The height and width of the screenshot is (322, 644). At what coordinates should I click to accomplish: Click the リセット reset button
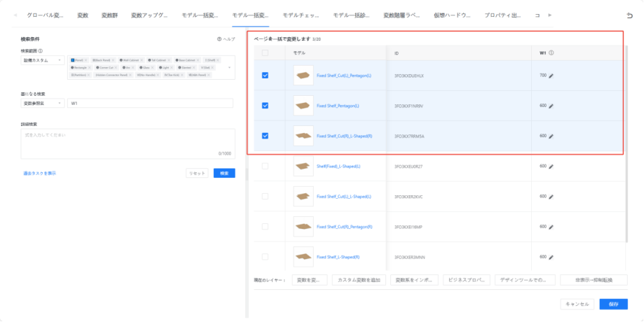pyautogui.click(x=197, y=174)
